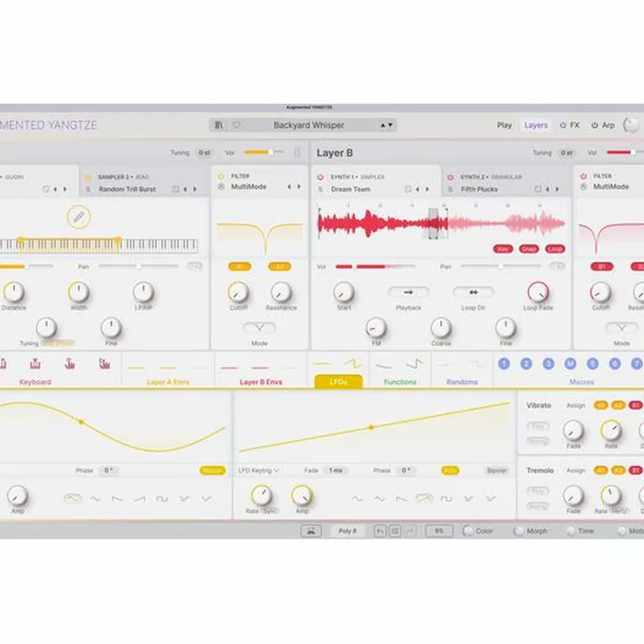Switch to the Play view
The height and width of the screenshot is (644, 644).
pyautogui.click(x=504, y=125)
